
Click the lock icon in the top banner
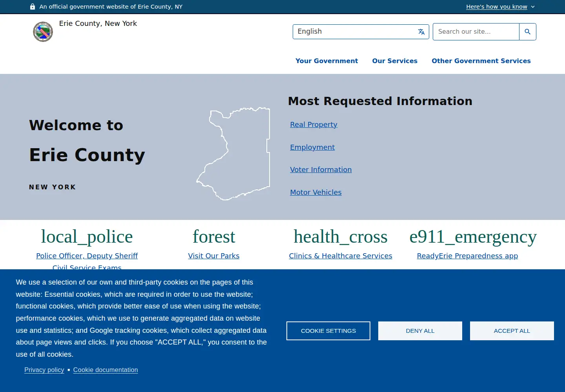33,7
